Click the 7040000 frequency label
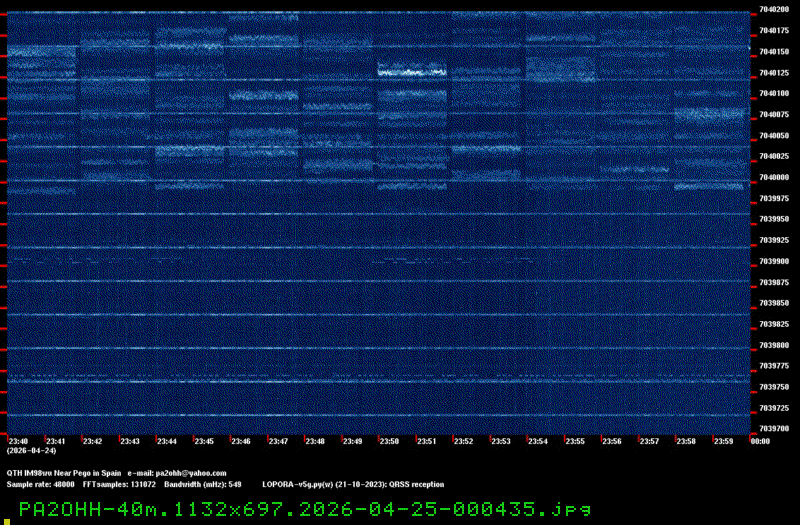800x525 pixels. pyautogui.click(x=774, y=178)
